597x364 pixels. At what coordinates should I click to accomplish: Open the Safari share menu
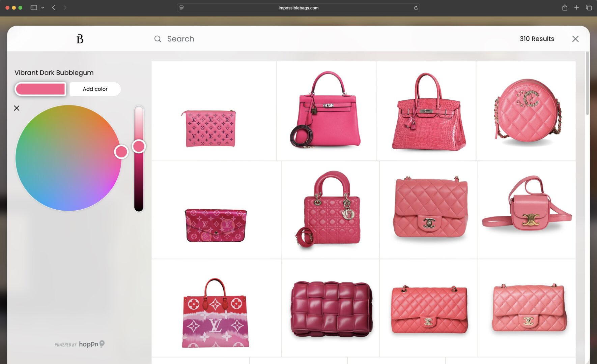(565, 7)
